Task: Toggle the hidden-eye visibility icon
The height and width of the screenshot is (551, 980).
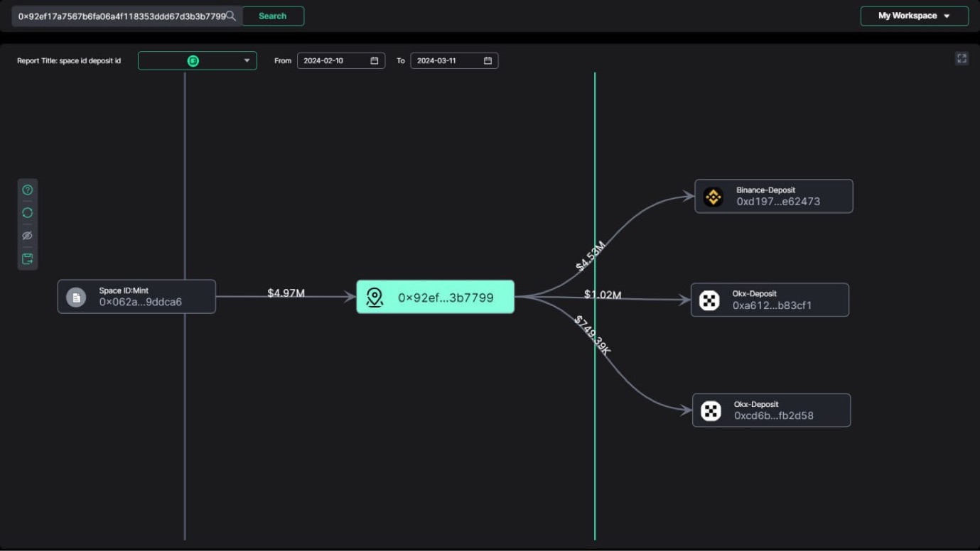Action: (28, 236)
